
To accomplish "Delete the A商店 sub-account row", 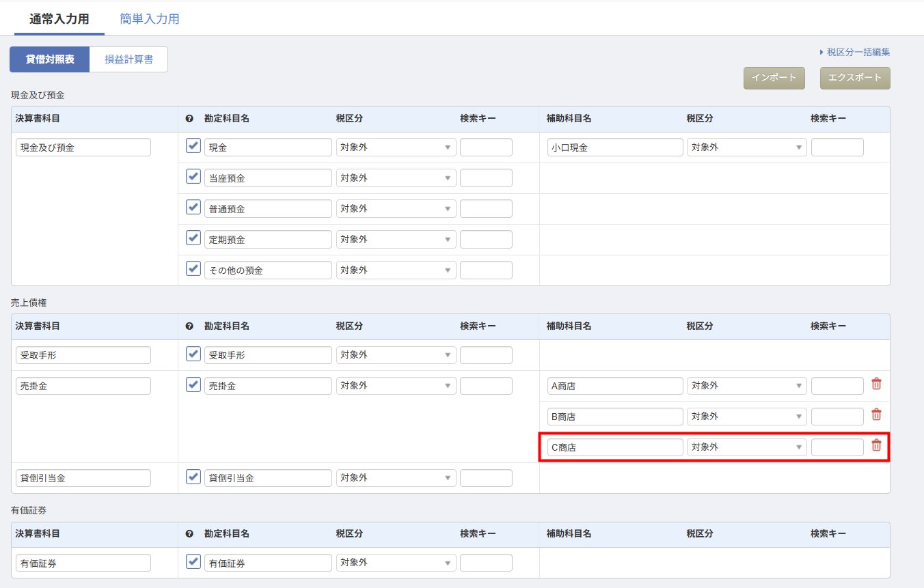I will [x=876, y=384].
